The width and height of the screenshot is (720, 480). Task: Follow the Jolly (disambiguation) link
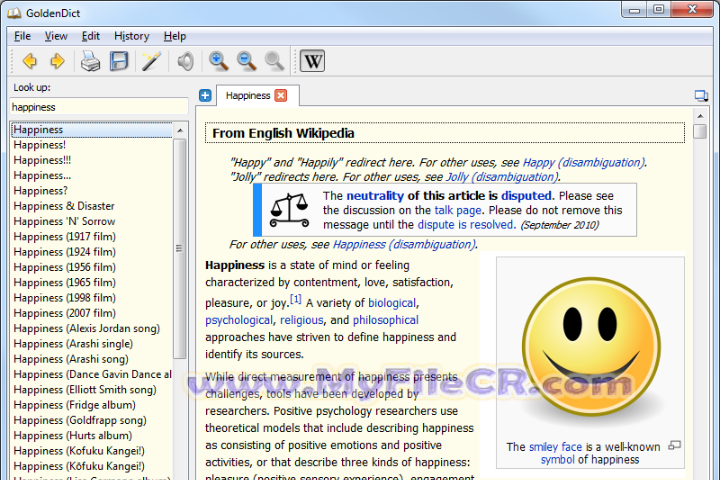coord(502,177)
